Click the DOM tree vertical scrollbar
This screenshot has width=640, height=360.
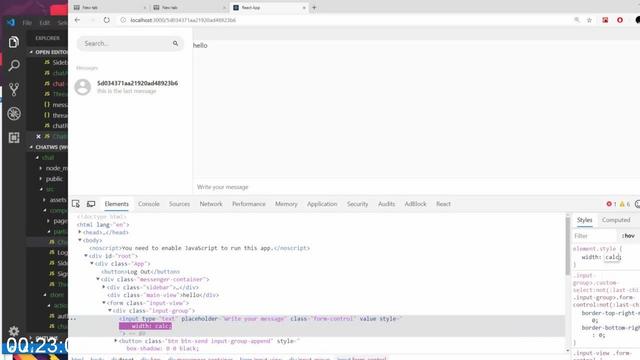tap(567, 247)
